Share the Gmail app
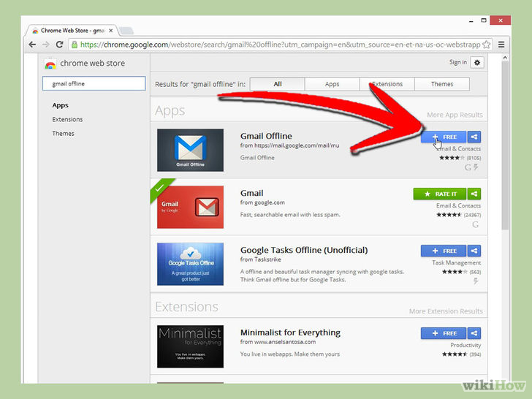The image size is (532, 399). pyautogui.click(x=474, y=194)
